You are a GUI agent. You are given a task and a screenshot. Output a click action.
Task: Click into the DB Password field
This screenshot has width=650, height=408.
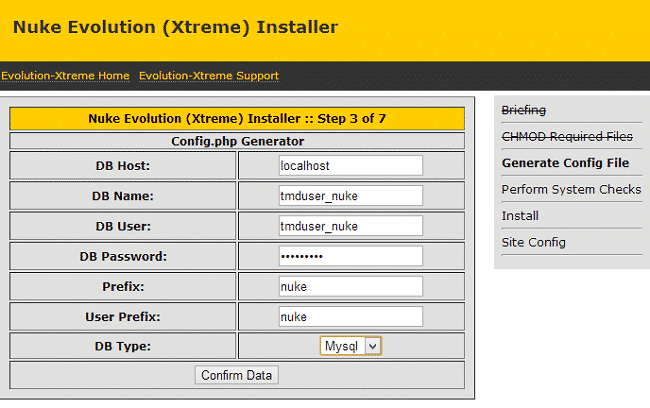(x=350, y=256)
